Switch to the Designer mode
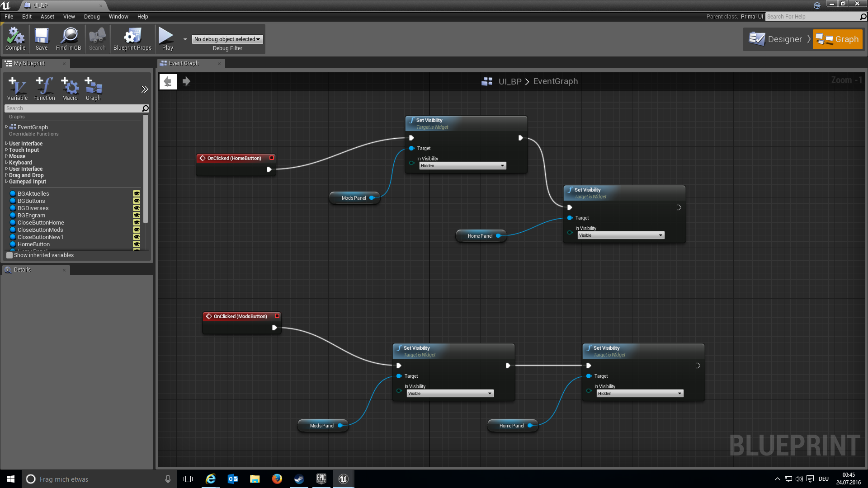 point(776,39)
